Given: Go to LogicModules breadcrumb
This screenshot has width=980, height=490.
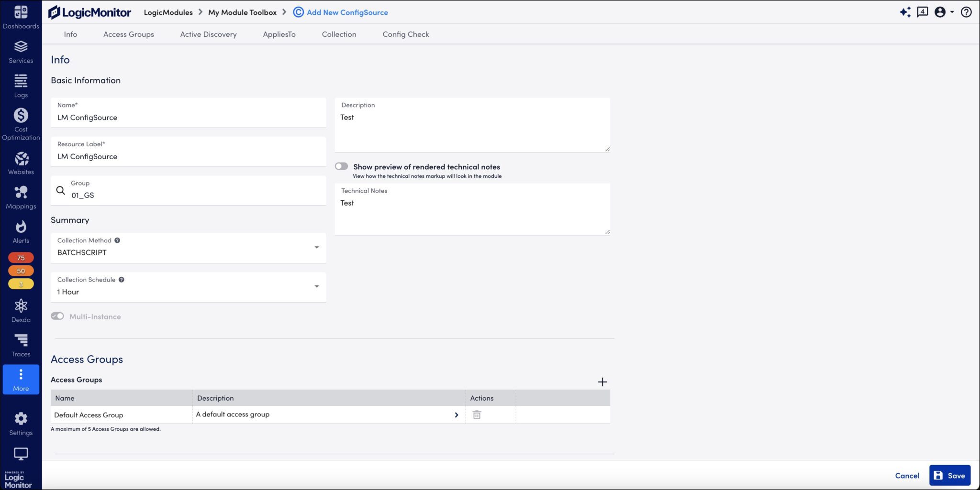Looking at the screenshot, I should pos(168,12).
